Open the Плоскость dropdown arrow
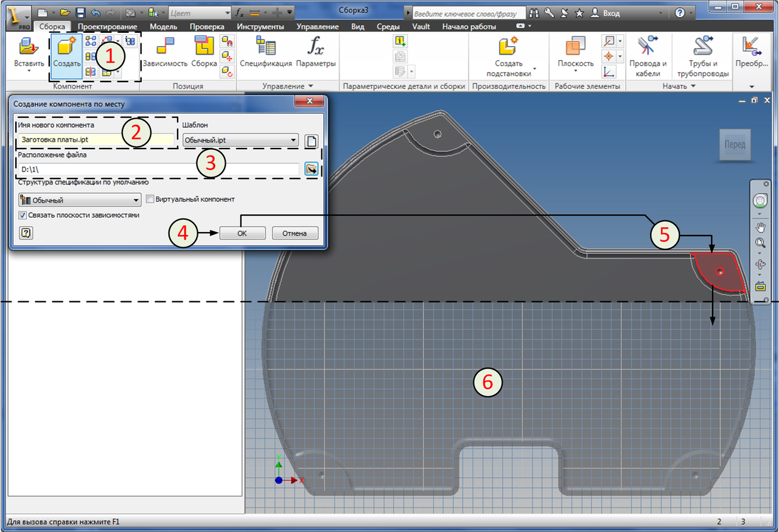 click(575, 71)
